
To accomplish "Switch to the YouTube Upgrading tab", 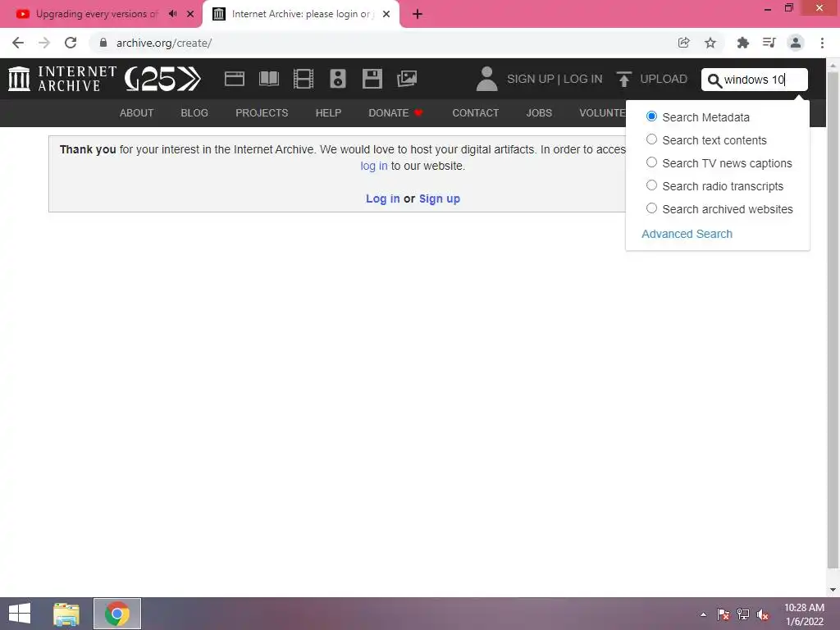I will (x=97, y=14).
